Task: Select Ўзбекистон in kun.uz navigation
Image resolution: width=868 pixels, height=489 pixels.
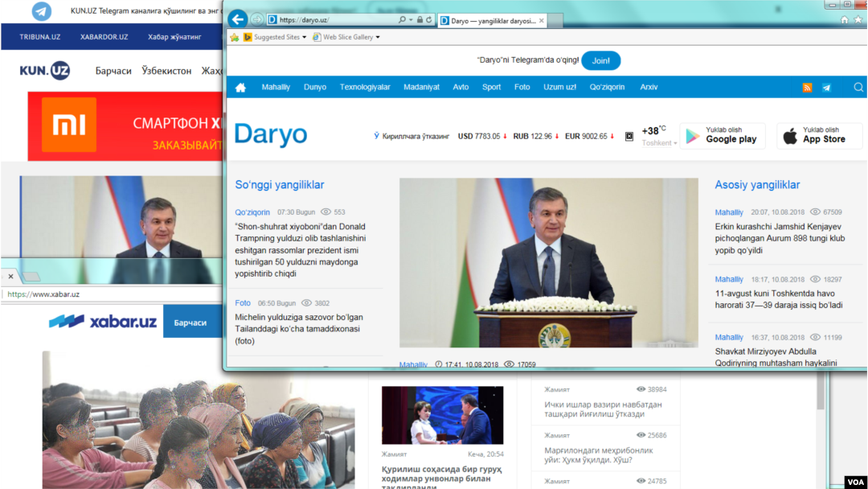Action: pos(166,71)
